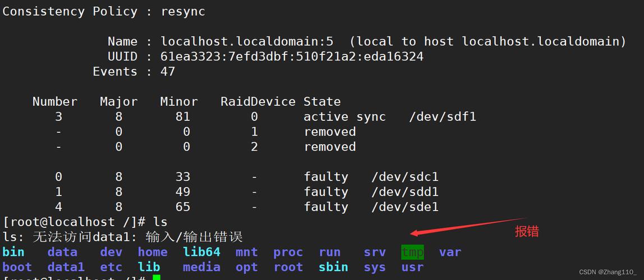The width and height of the screenshot is (644, 280).
Task: Click the Minor value '81'
Action: [183, 117]
